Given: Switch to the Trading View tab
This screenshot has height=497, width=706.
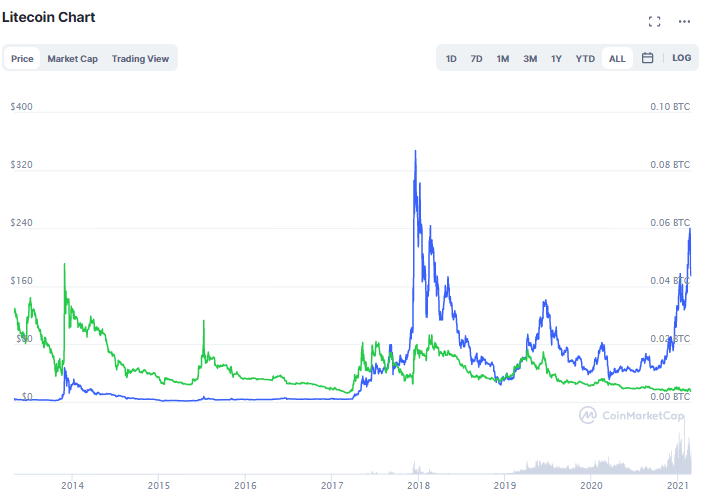Looking at the screenshot, I should [140, 59].
